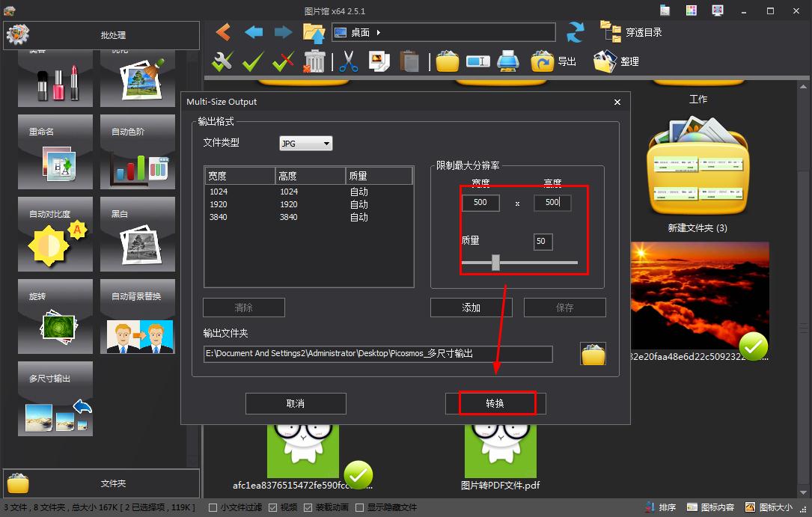812x517 pixels.
Task: Click the monitor fullscreen icon in title bar
Action: point(717,11)
